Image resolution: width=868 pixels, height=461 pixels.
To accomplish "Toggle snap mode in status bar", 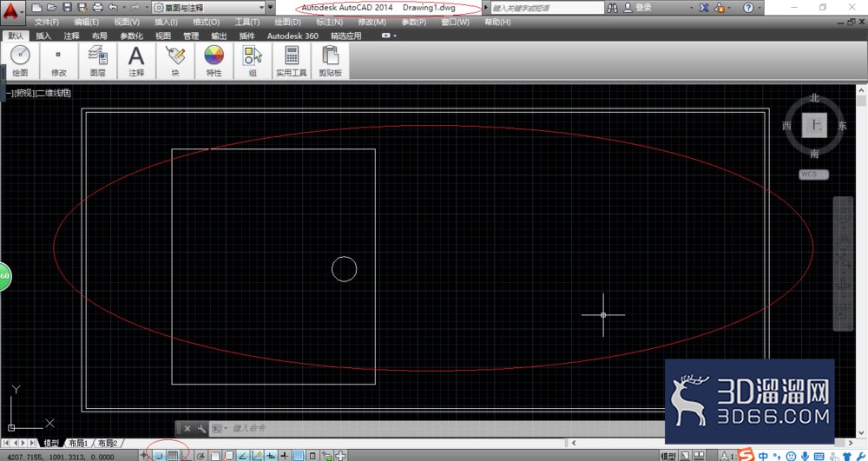I will 159,456.
